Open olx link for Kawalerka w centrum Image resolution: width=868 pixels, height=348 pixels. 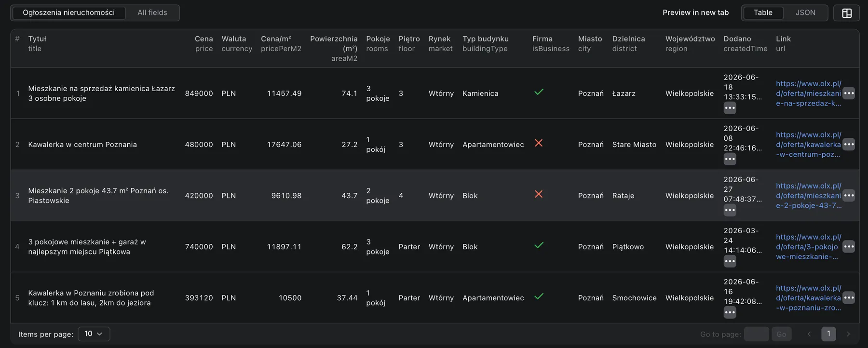click(x=808, y=145)
